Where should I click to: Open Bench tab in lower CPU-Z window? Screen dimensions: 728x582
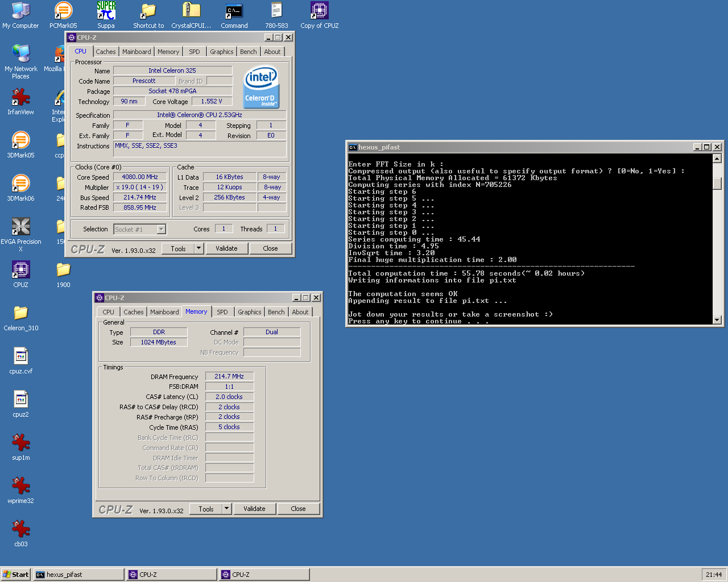click(276, 312)
